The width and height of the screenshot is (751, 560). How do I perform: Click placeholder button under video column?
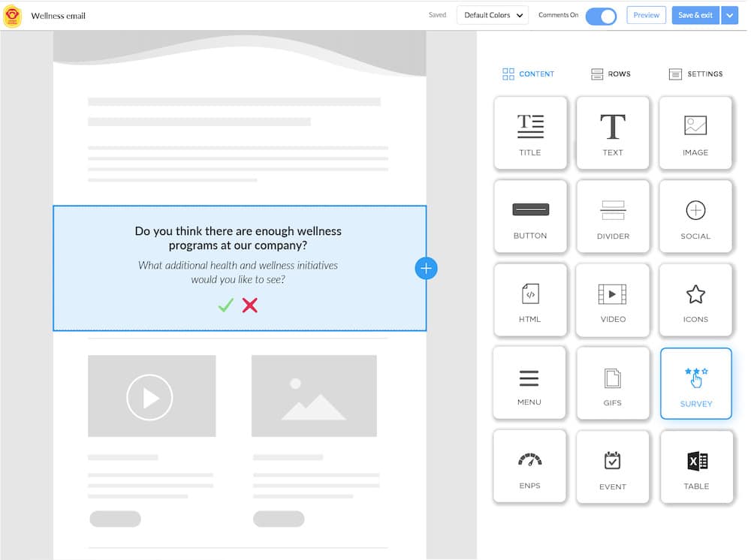(116, 519)
